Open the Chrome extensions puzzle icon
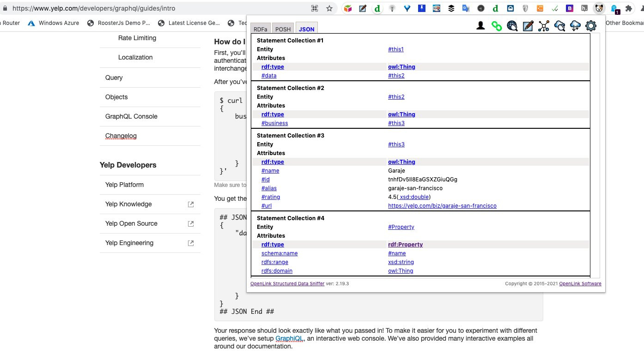This screenshot has height=360, width=644. click(628, 8)
